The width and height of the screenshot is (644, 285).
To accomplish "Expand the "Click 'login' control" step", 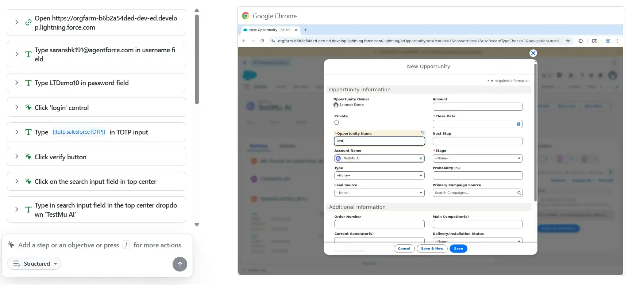I will tap(17, 107).
